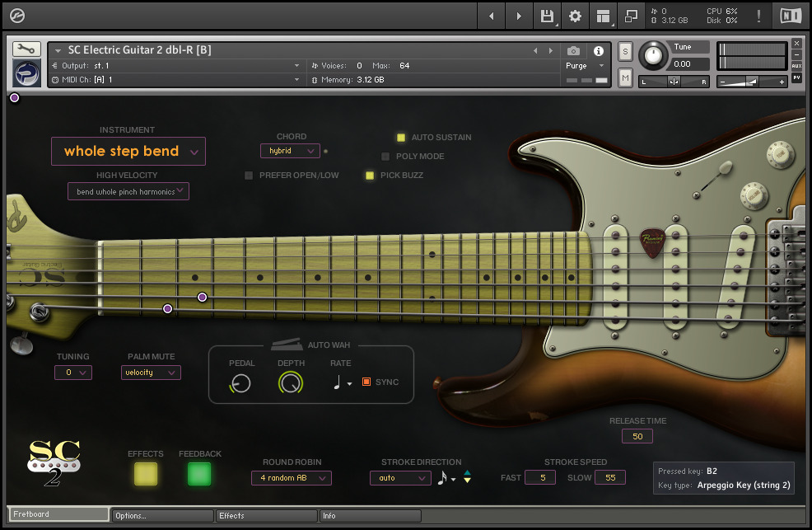The height and width of the screenshot is (530, 812).
Task: Open the workspace layout icon
Action: pyautogui.click(x=603, y=16)
